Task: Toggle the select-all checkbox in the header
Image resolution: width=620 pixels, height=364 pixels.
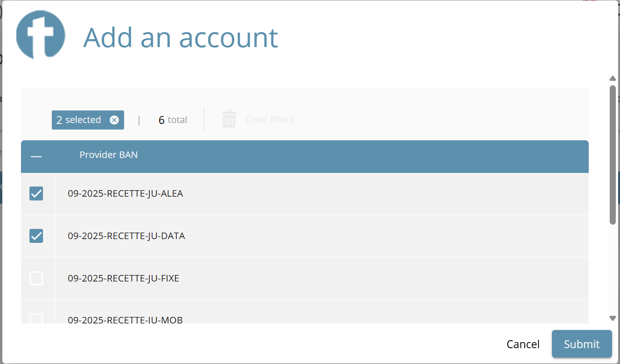Action: pos(36,157)
